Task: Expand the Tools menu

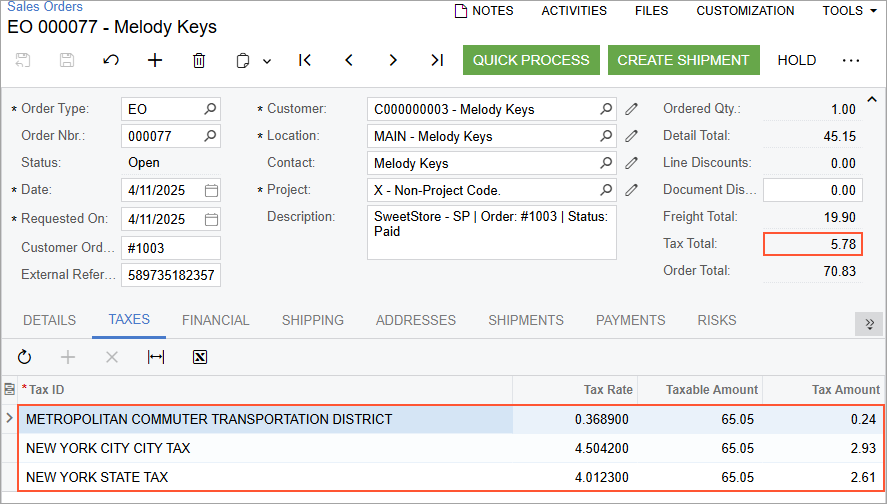Action: tap(849, 11)
